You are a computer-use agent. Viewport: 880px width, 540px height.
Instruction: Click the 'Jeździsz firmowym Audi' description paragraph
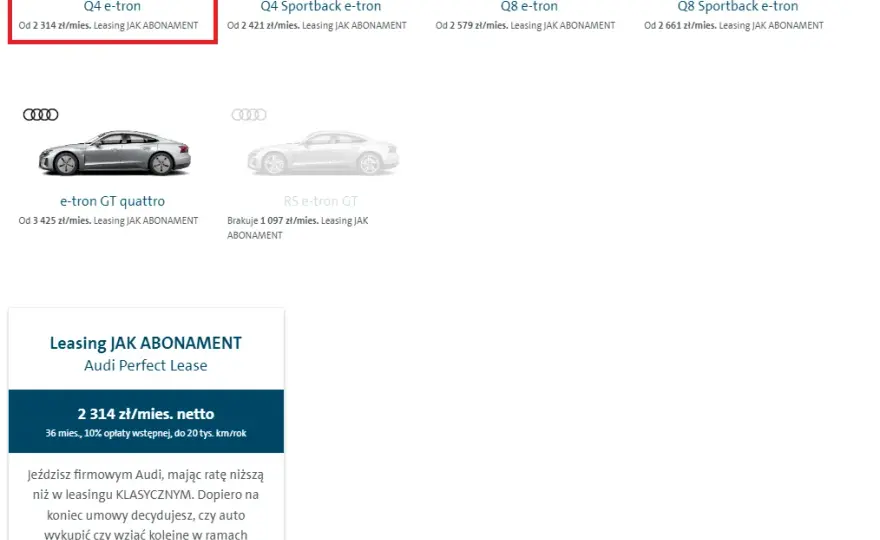146,504
